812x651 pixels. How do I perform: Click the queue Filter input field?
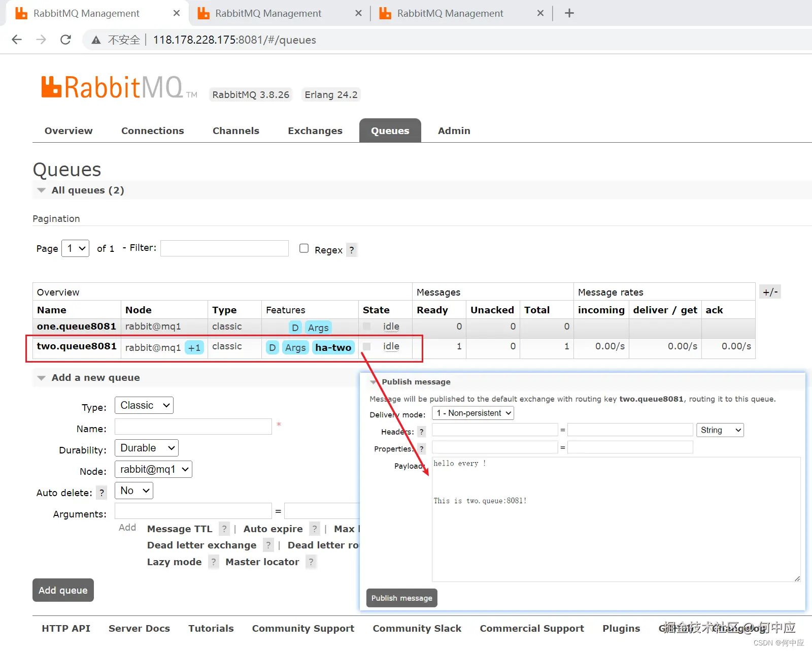224,248
